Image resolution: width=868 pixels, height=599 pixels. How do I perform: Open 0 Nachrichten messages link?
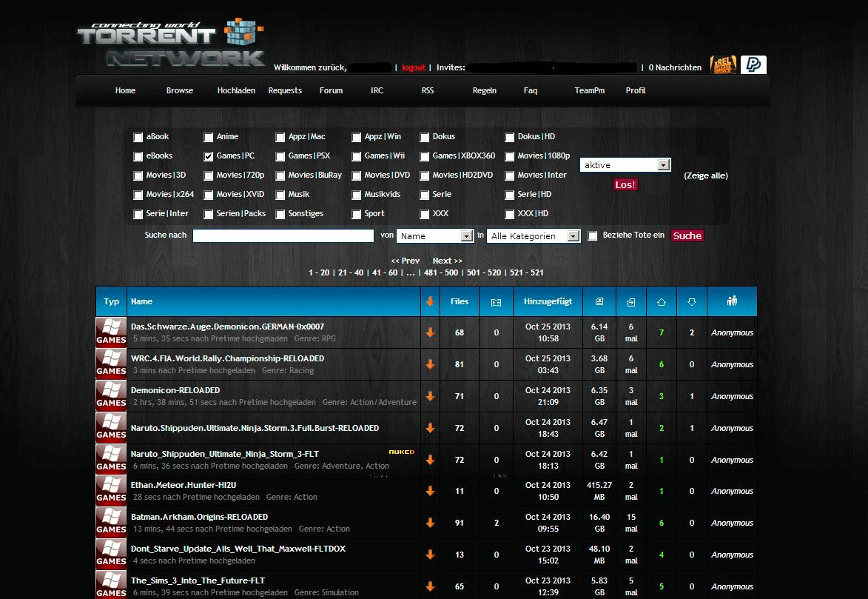point(675,67)
